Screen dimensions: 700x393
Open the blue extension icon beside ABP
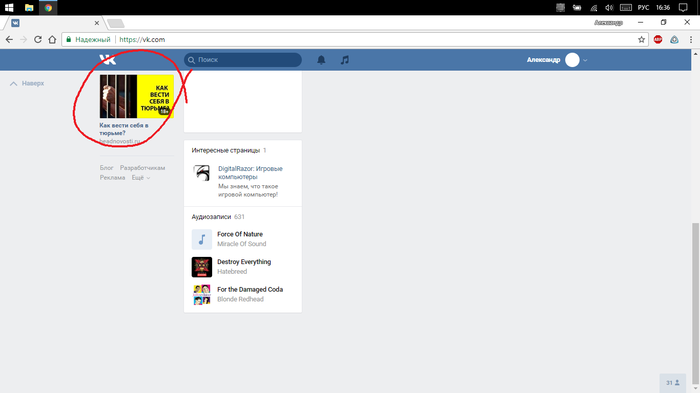[674, 39]
